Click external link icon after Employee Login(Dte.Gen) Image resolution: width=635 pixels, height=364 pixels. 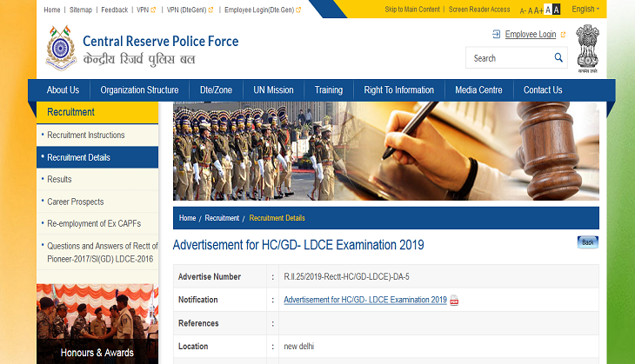pyautogui.click(x=298, y=10)
